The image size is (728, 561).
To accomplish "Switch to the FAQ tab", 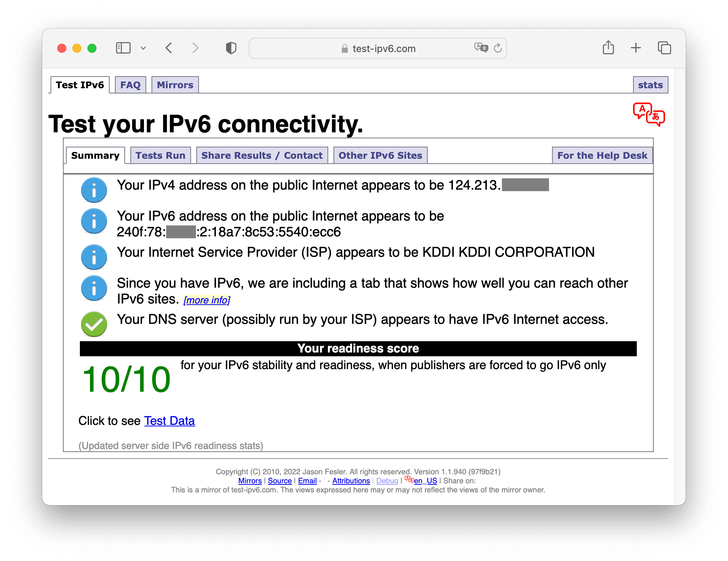I will 130,85.
